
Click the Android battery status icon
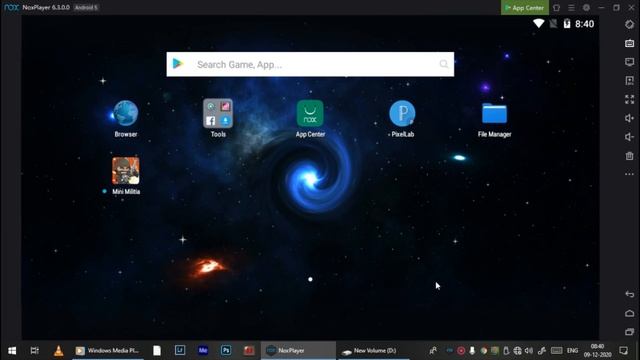point(567,24)
